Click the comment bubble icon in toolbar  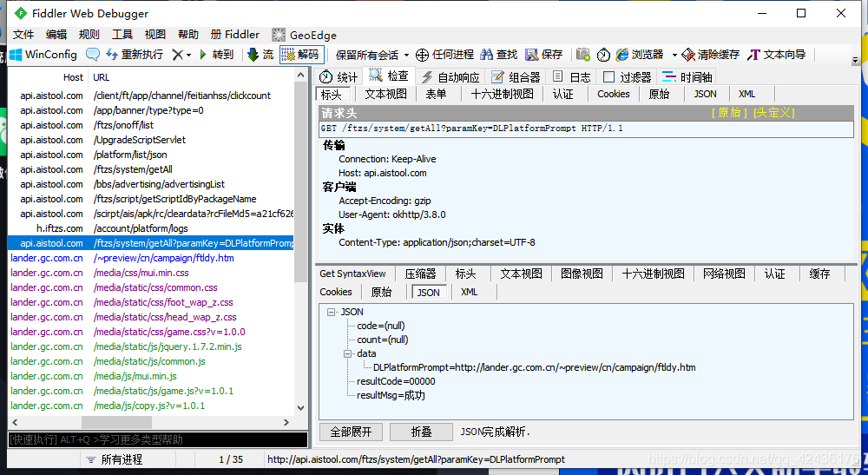93,55
